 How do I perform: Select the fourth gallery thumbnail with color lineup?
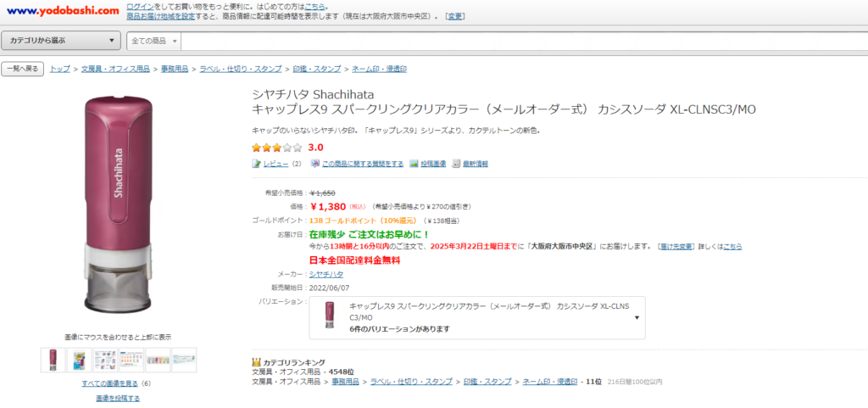[x=131, y=360]
